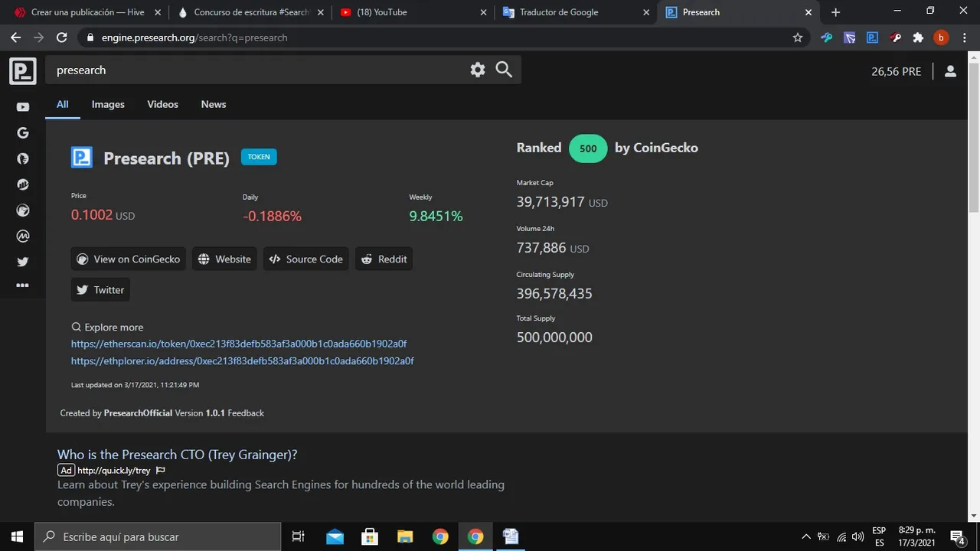Flag the ad with the flag icon
Image resolution: width=980 pixels, height=551 pixels.
(160, 471)
